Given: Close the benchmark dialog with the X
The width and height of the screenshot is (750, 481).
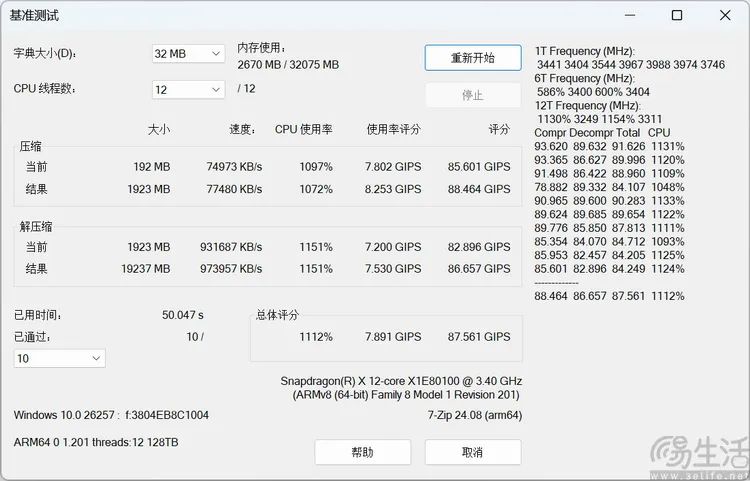Looking at the screenshot, I should (x=725, y=15).
